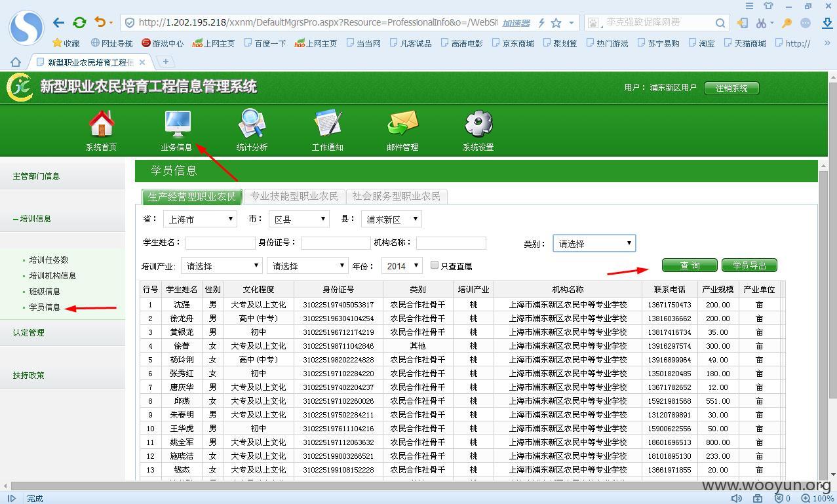
Task: Open 统计分析 magnifier icon
Action: 252,124
